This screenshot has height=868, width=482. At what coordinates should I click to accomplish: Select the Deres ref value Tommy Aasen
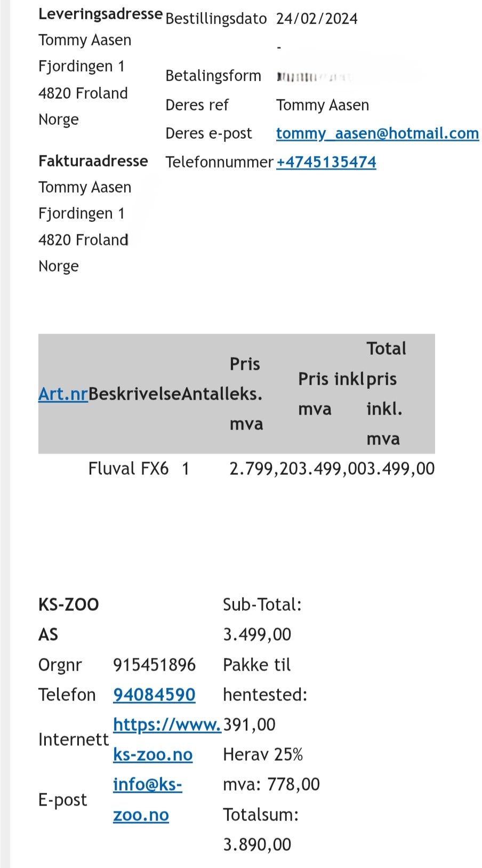[x=323, y=105]
